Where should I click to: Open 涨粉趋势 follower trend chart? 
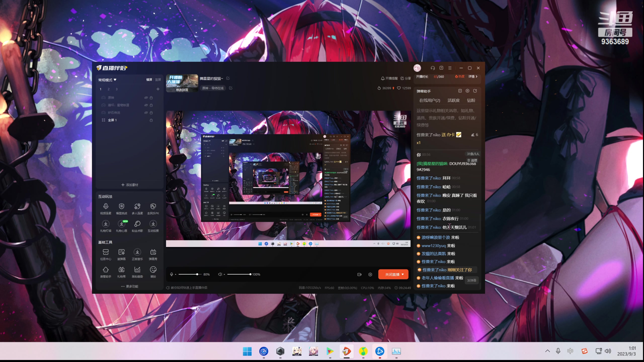(137, 272)
